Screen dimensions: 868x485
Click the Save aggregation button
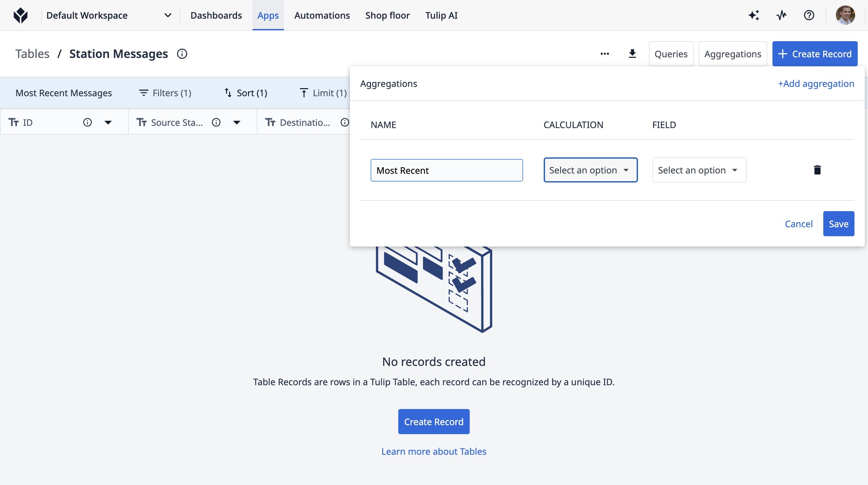[x=838, y=224]
